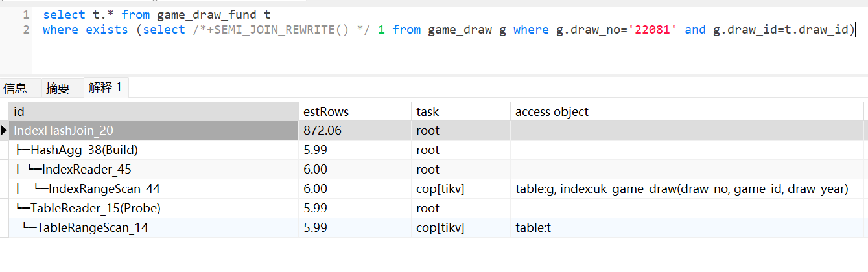Viewport: 868px width, 272px height.
Task: Click the estRows cell of TableReader_15(Probe)
Action: (355, 208)
